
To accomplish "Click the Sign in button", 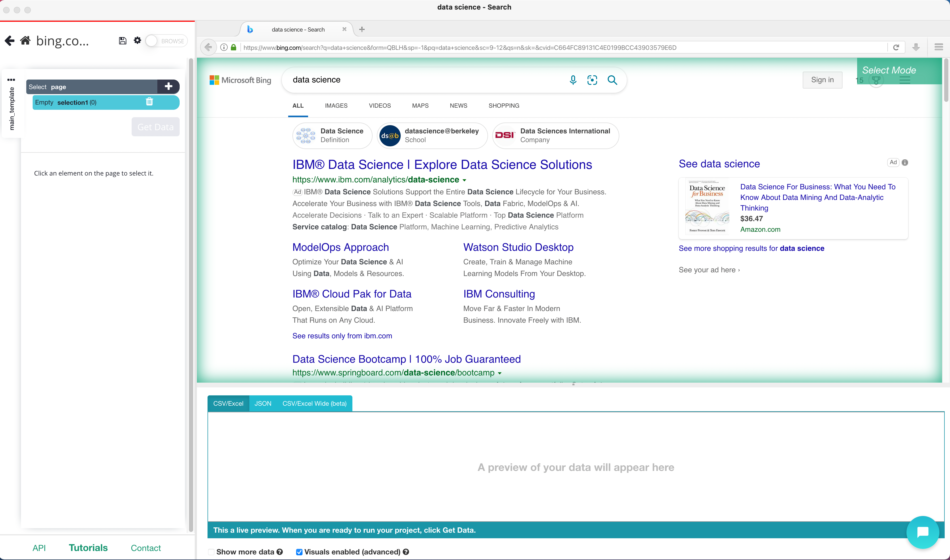I will (822, 80).
